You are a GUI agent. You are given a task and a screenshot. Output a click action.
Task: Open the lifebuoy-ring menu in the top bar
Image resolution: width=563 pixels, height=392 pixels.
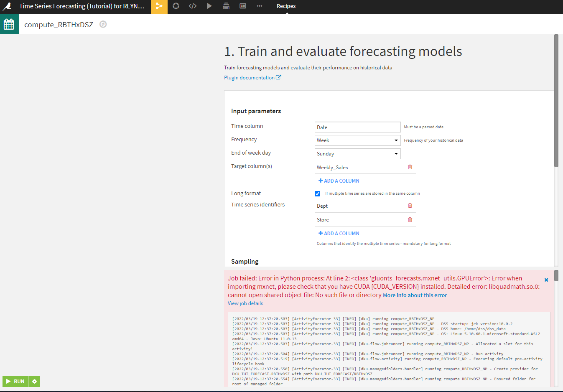point(176,6)
